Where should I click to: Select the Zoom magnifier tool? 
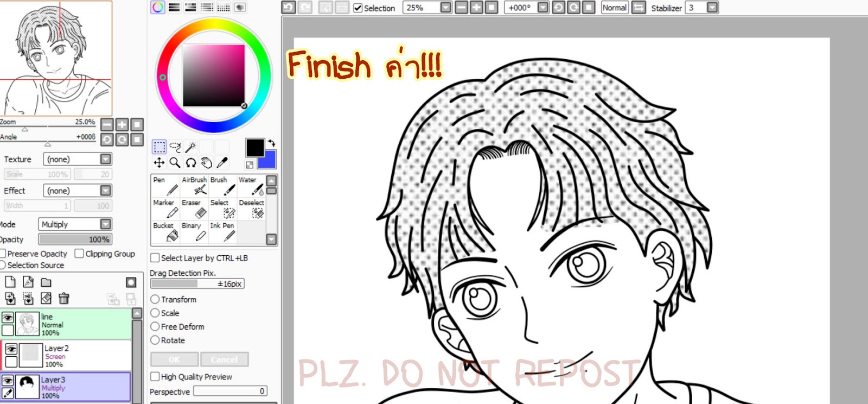[175, 162]
